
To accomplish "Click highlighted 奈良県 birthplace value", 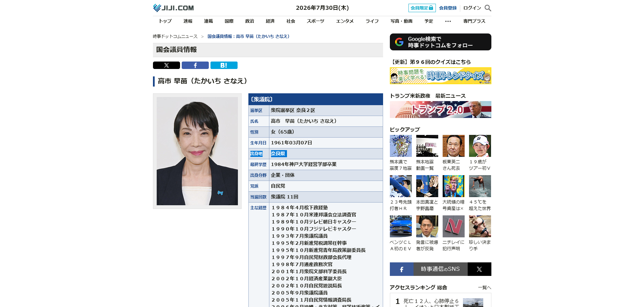I will point(279,153).
